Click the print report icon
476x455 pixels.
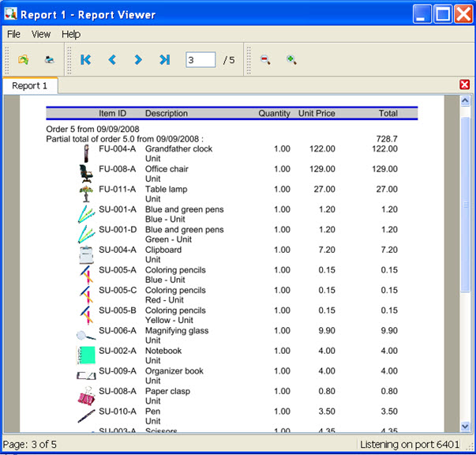click(49, 59)
